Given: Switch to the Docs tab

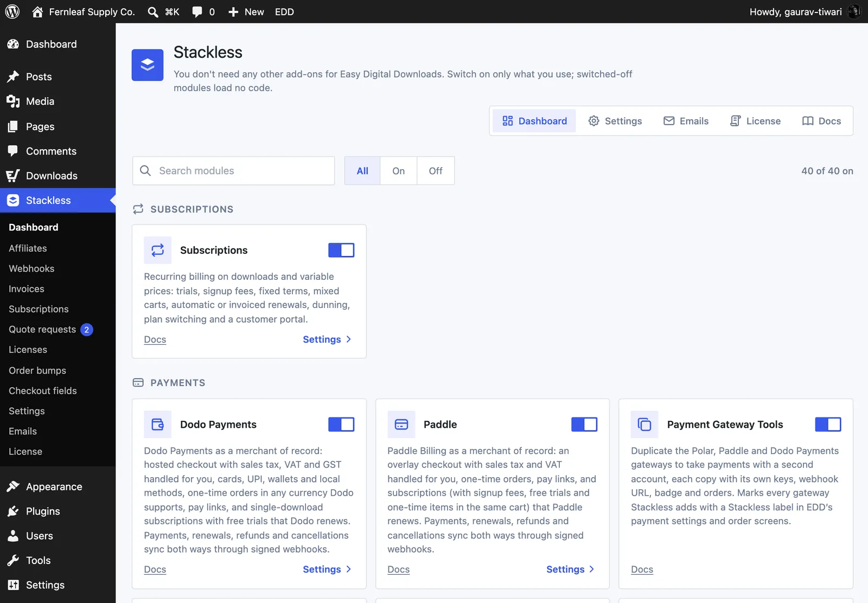Looking at the screenshot, I should pos(821,121).
